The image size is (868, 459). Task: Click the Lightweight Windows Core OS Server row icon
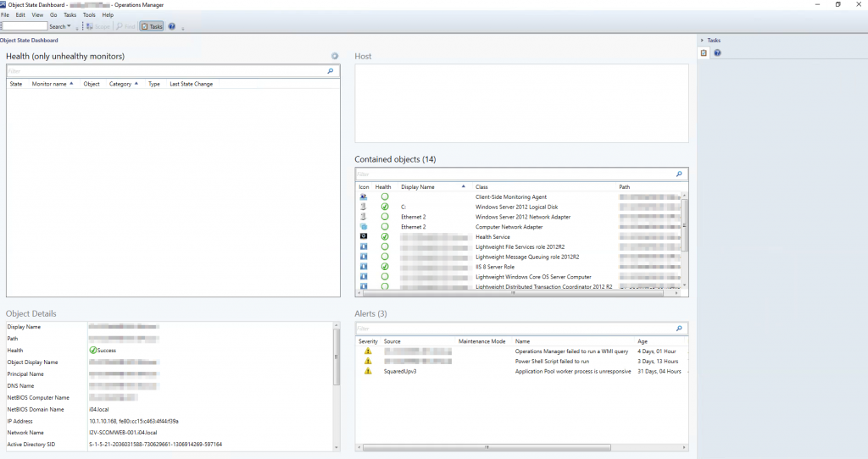pos(364,277)
